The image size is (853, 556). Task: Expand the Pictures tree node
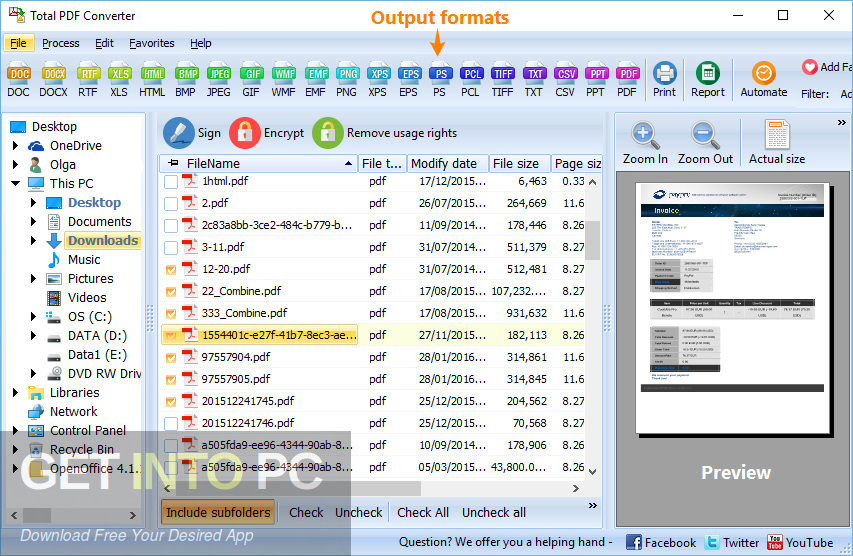pyautogui.click(x=33, y=279)
